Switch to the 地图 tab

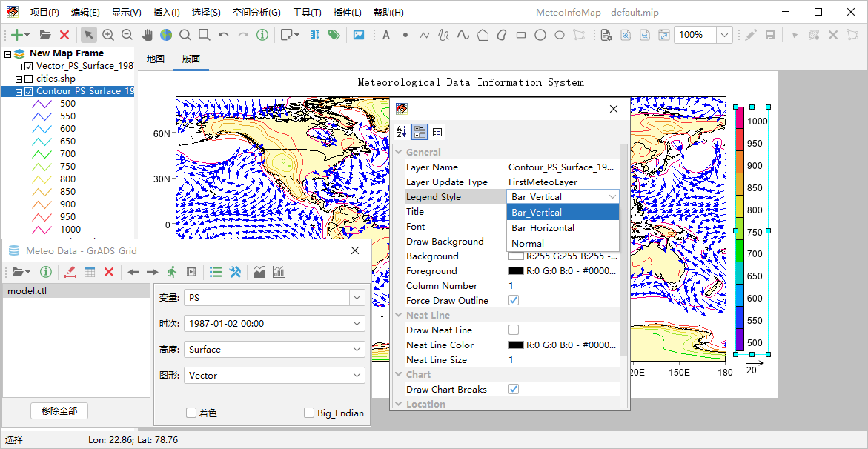156,59
